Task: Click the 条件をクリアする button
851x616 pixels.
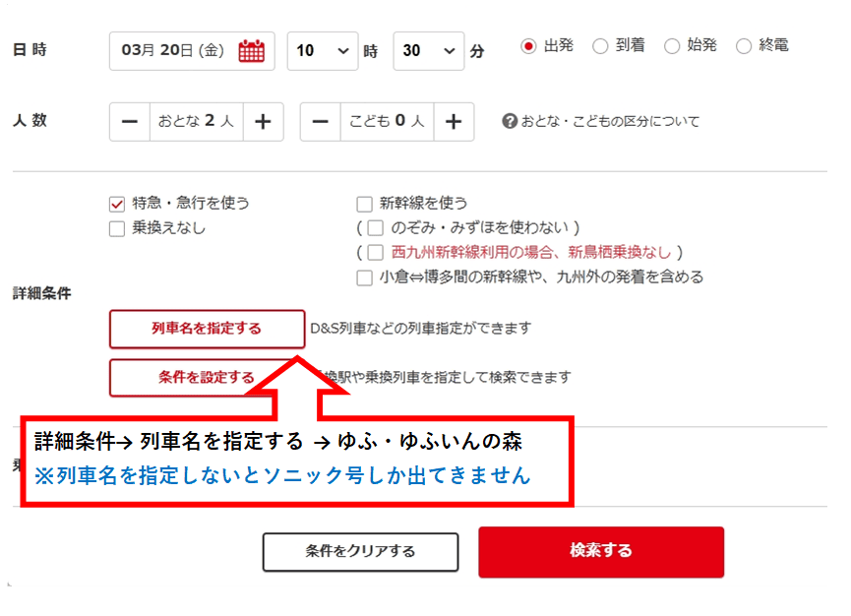Action: [360, 552]
